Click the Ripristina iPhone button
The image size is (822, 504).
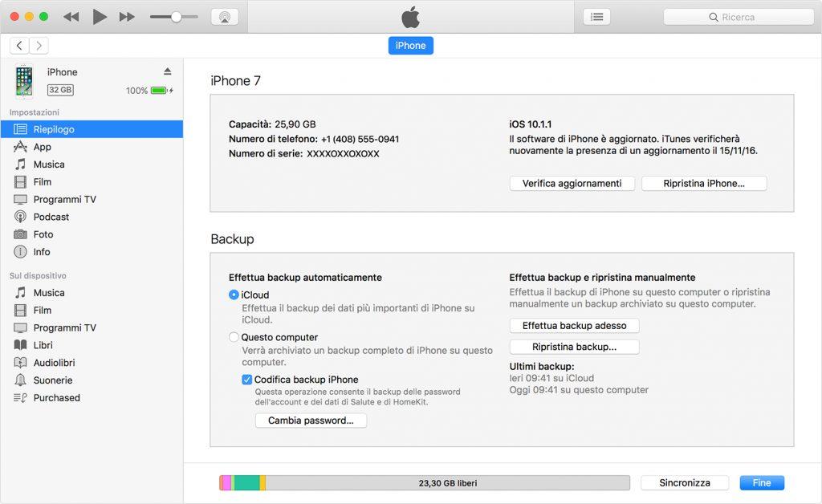[704, 184]
